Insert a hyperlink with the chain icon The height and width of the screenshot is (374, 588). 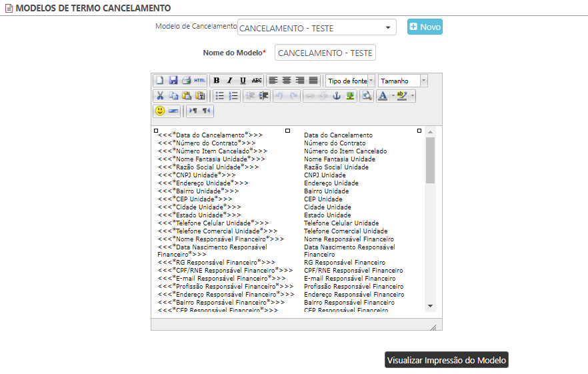310,95
